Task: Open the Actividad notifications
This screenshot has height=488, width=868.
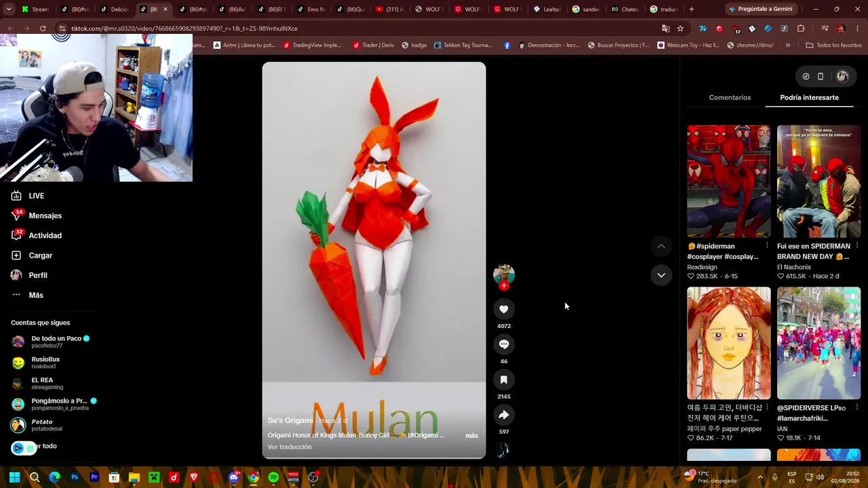Action: pyautogui.click(x=37, y=235)
